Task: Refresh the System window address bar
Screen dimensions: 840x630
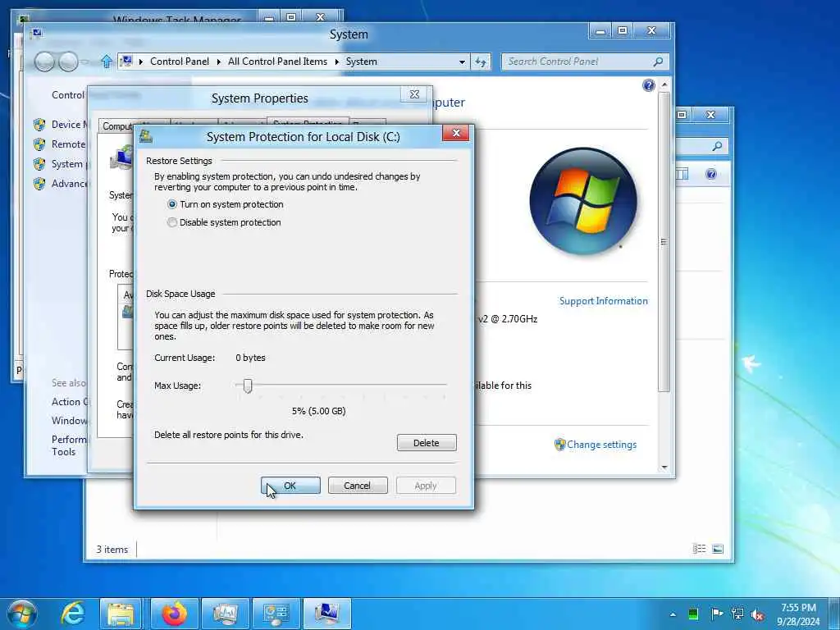Action: (481, 62)
